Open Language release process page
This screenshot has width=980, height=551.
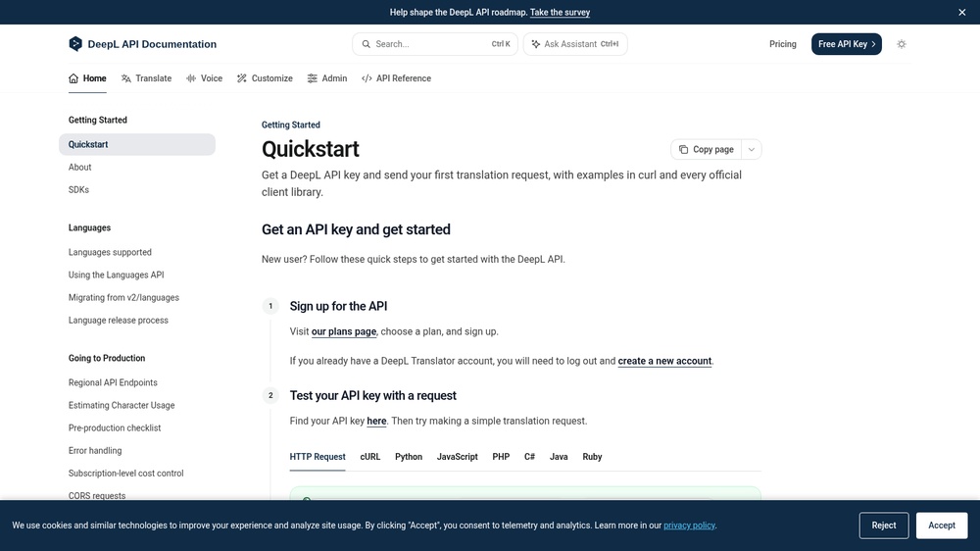pyautogui.click(x=119, y=321)
